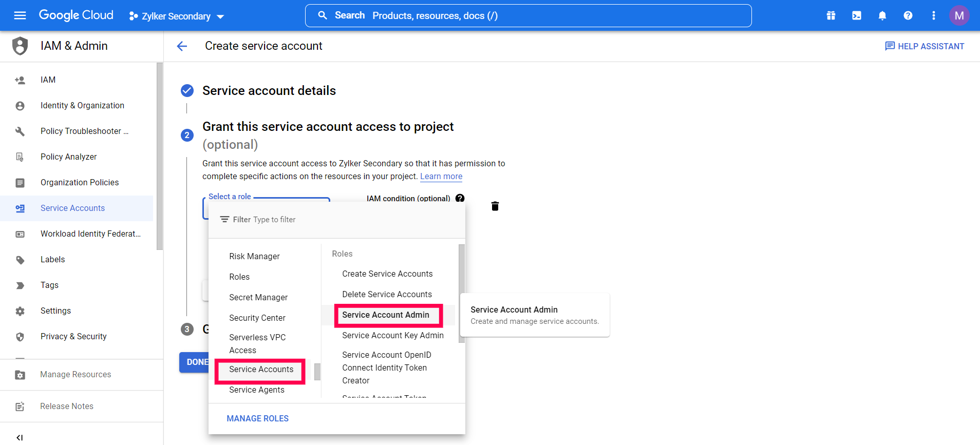Open Workload Identity Federation in sidebar
The image size is (980, 445).
(77, 234)
